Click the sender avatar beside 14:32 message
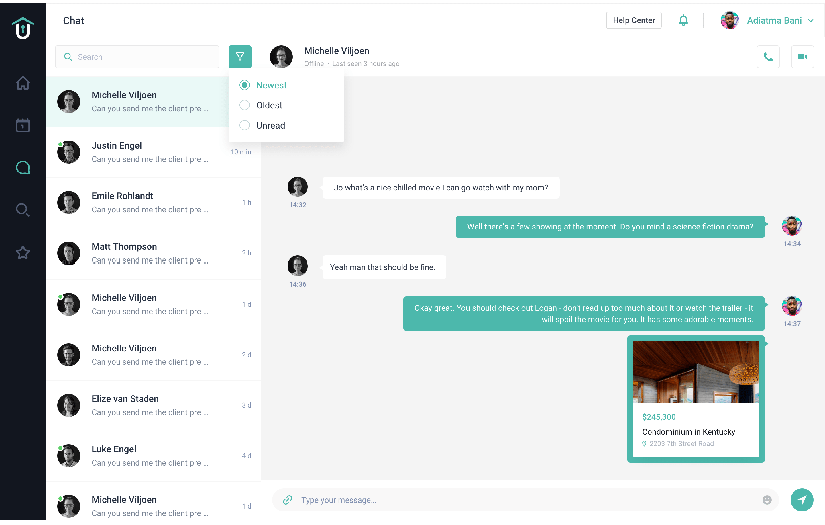 click(297, 187)
